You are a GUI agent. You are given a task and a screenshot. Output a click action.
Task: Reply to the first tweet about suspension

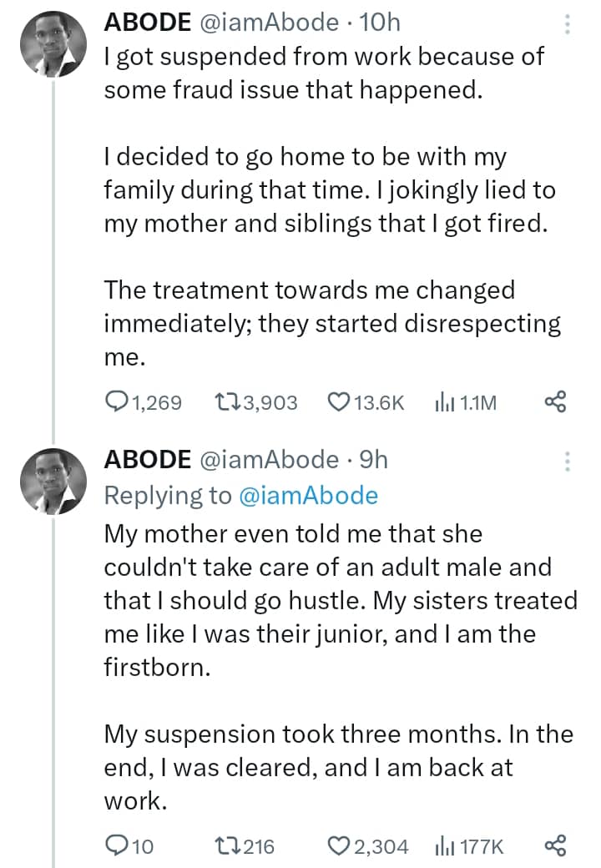point(119,403)
